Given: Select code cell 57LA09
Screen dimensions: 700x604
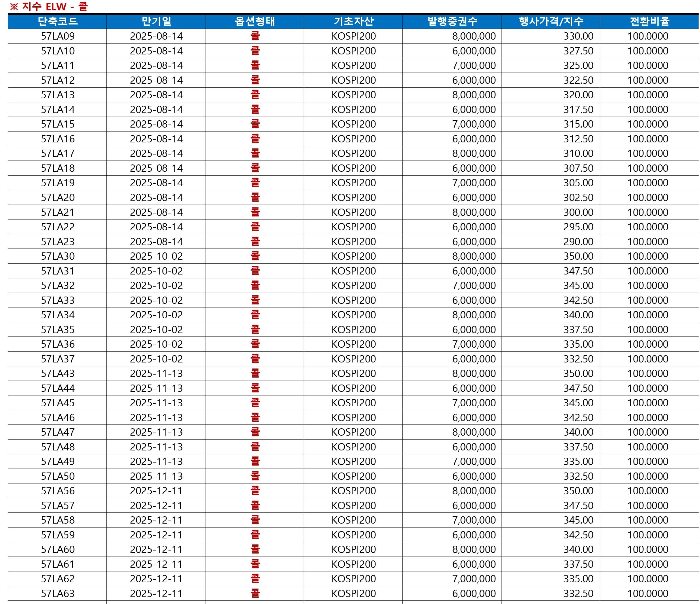Looking at the screenshot, I should [x=58, y=36].
